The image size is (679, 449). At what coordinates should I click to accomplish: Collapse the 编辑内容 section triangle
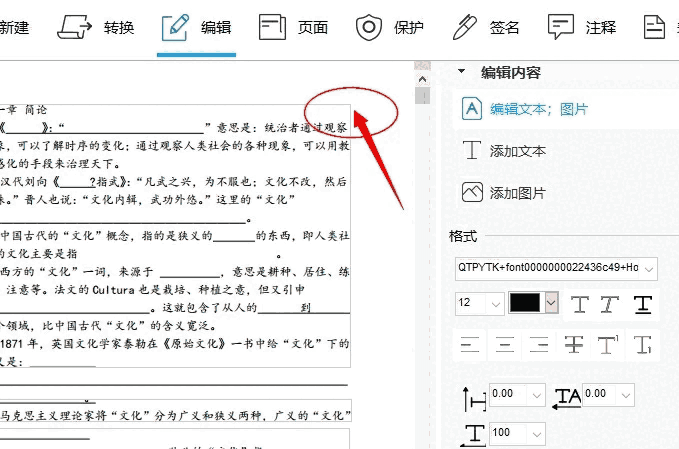click(462, 71)
